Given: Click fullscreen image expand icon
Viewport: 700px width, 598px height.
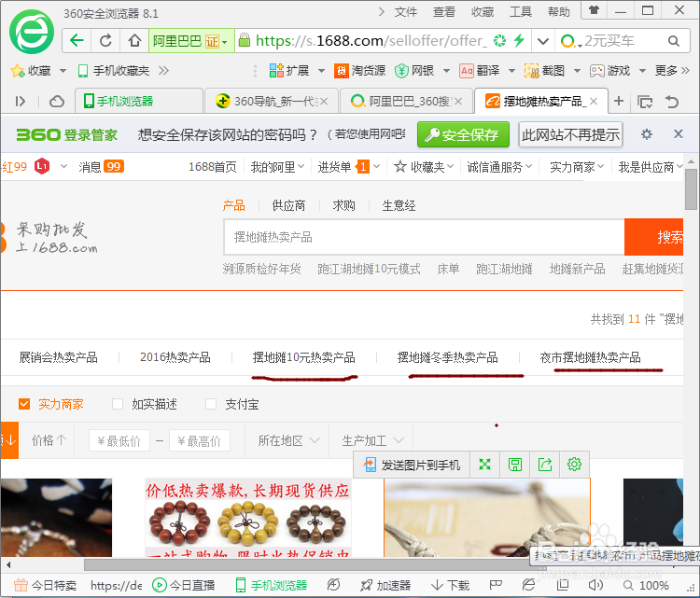Looking at the screenshot, I should pyautogui.click(x=484, y=465).
